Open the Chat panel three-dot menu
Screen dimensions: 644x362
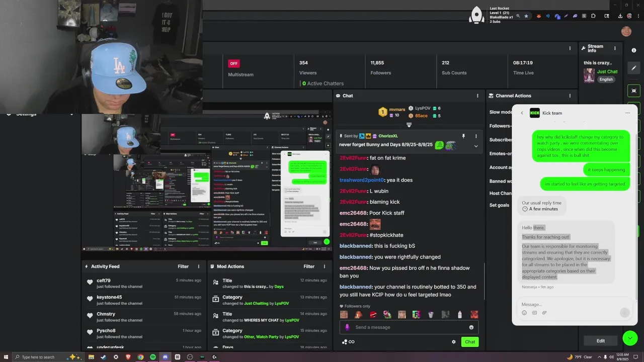point(477,96)
